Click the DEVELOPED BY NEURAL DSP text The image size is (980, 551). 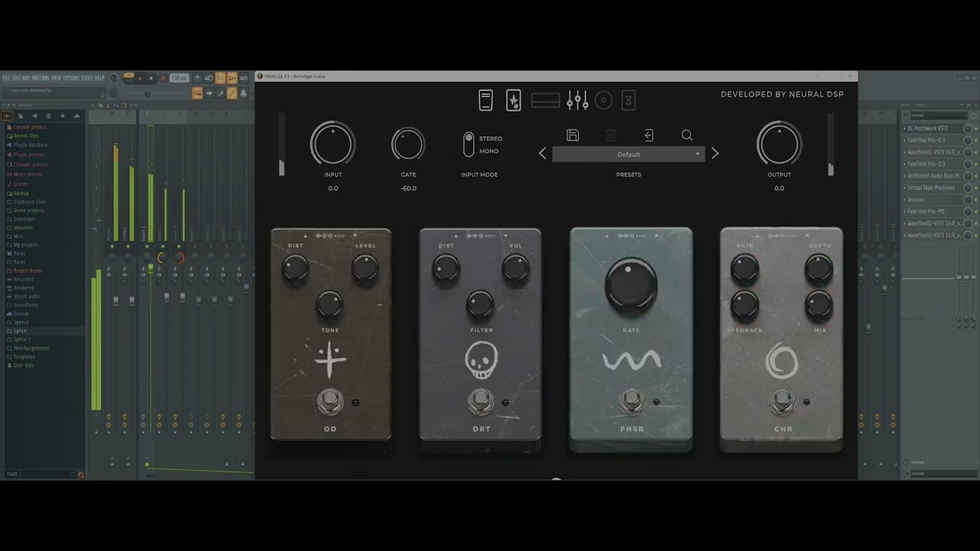point(782,94)
